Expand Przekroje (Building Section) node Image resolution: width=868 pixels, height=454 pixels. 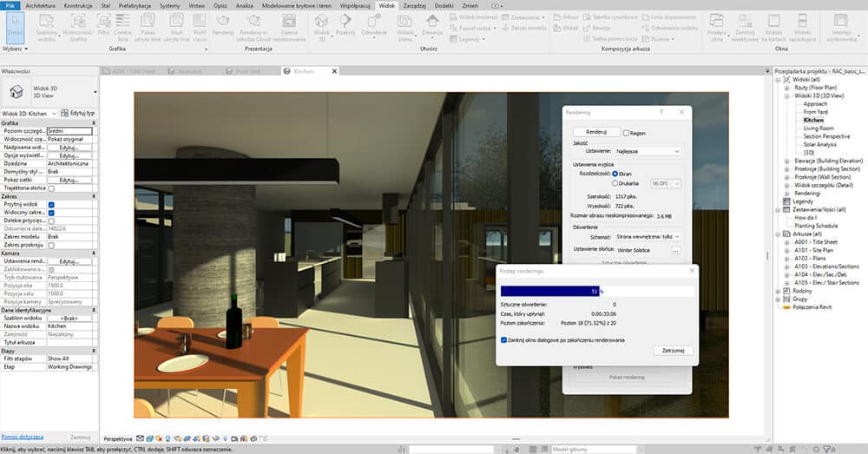tap(786, 169)
